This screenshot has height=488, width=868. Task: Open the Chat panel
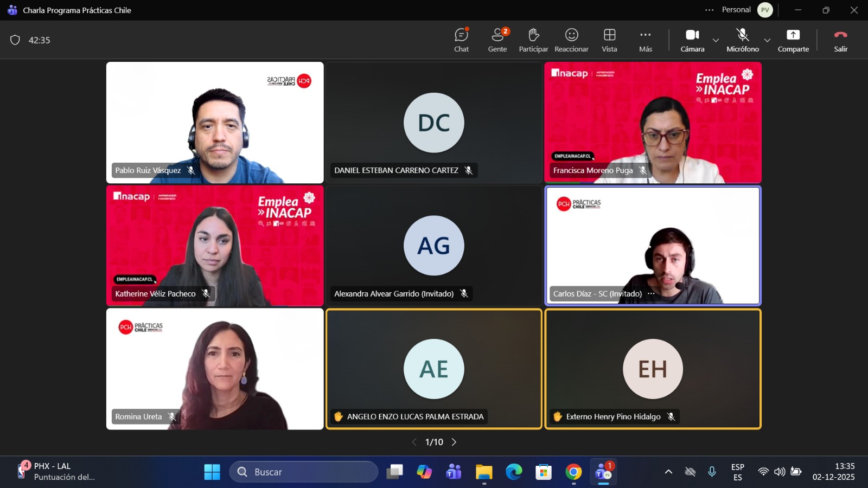[461, 40]
